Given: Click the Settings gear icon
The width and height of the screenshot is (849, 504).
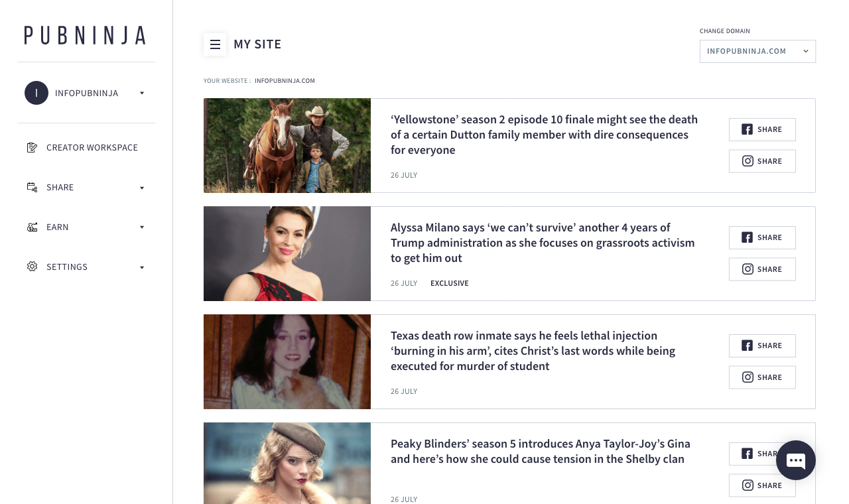Looking at the screenshot, I should pyautogui.click(x=32, y=267).
